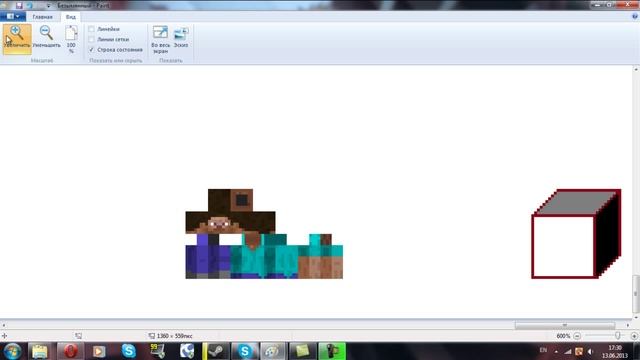Image resolution: width=640 pixels, height=360 pixels.
Task: Enable the Gridlines (Линии сетки) checkbox
Action: tap(91, 39)
